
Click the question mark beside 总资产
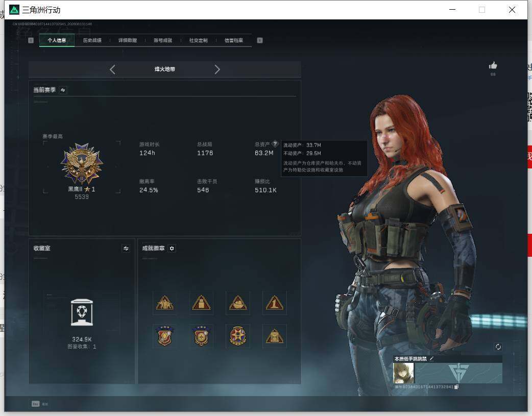tap(275, 143)
